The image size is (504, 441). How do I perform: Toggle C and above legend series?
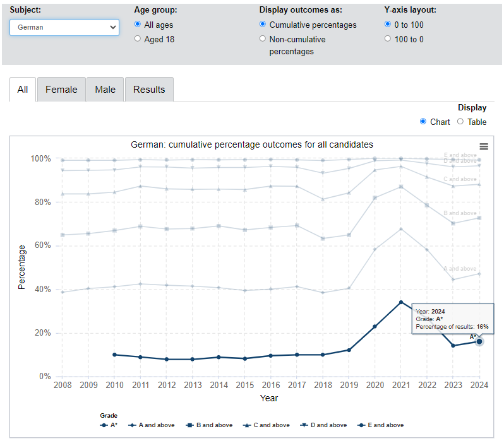click(267, 425)
